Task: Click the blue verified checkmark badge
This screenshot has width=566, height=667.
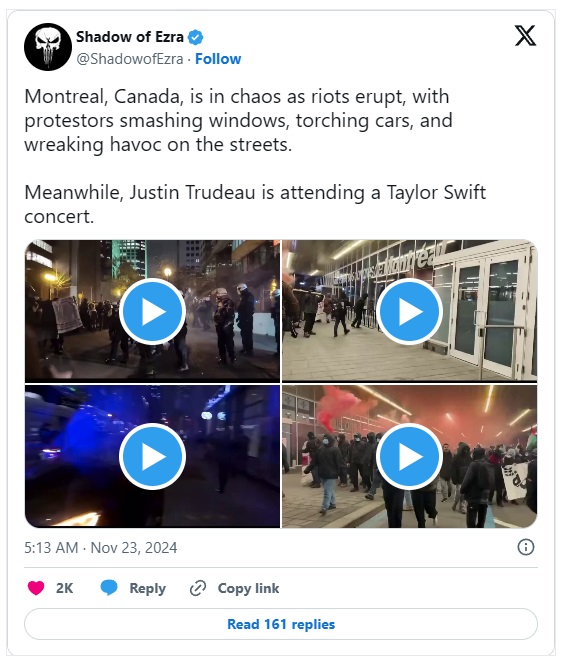Action: pyautogui.click(x=196, y=37)
